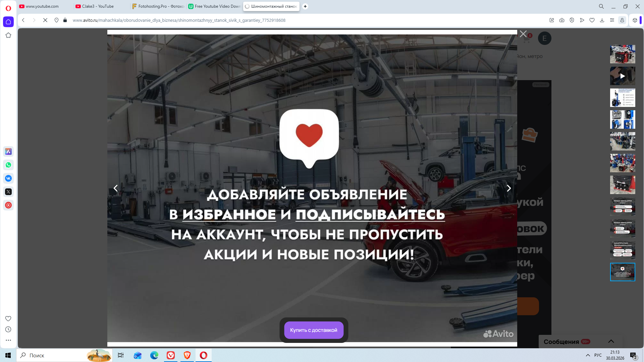
Task: Click 'Купить с доставкой' button
Action: tap(314, 330)
